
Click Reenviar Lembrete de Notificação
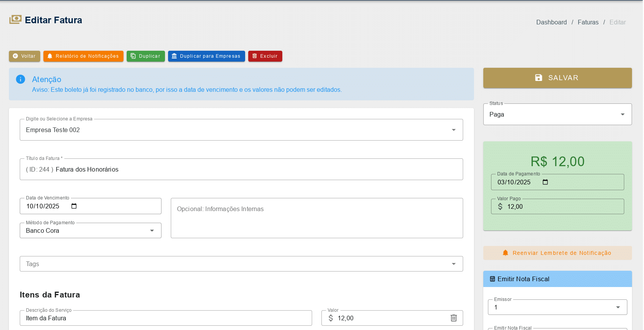[557, 253]
